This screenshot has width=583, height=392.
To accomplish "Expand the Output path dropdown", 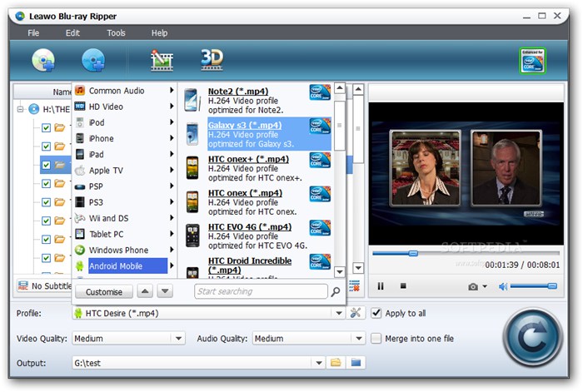I will tap(319, 363).
